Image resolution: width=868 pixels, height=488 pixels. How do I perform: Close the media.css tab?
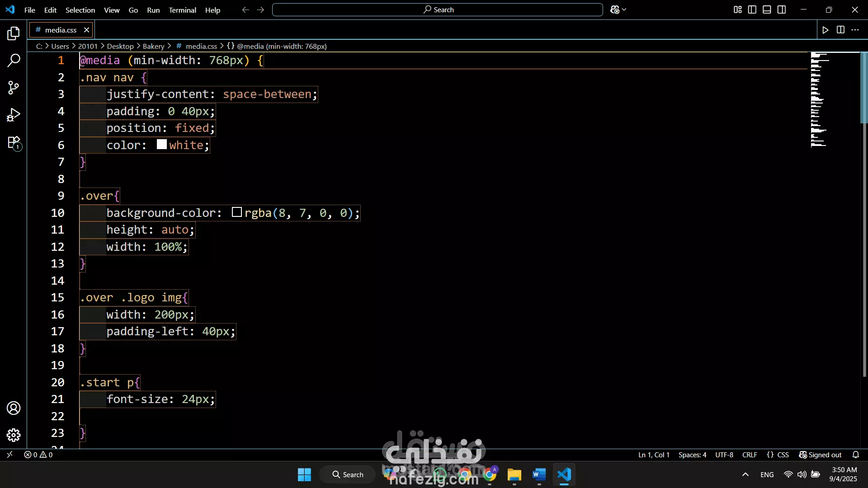[x=86, y=30]
